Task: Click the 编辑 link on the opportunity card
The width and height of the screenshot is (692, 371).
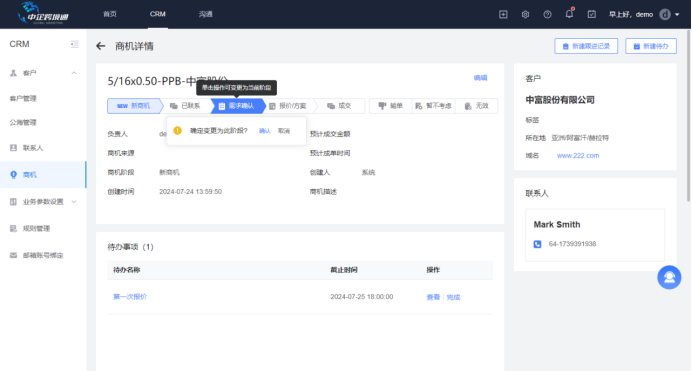Action: point(480,78)
